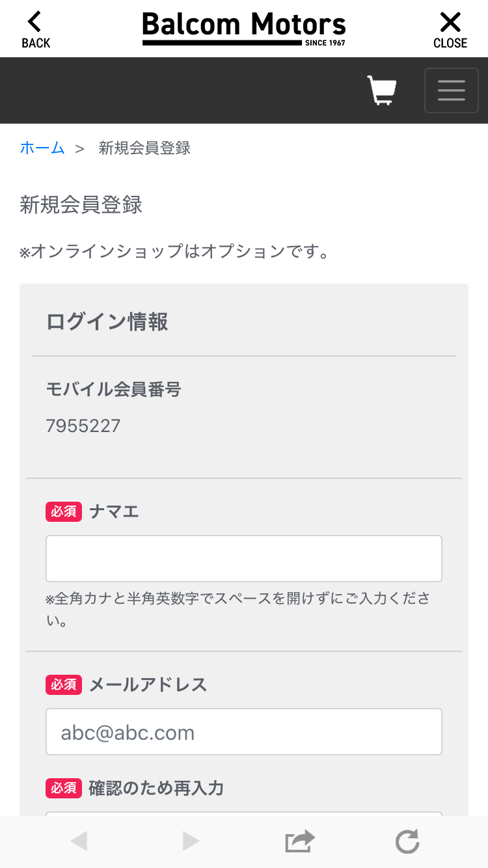Click the 新規会員登録 breadcrumb item
Image resolution: width=488 pixels, height=868 pixels.
pos(144,148)
